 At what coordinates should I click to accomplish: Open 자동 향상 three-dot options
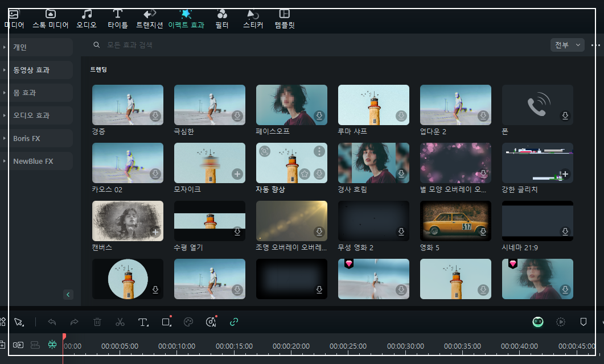[x=319, y=151]
